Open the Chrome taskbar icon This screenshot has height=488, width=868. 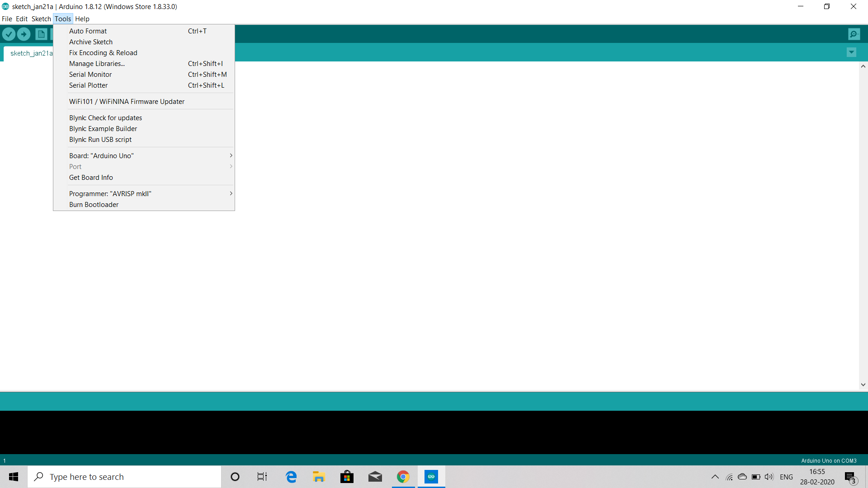coord(403,477)
